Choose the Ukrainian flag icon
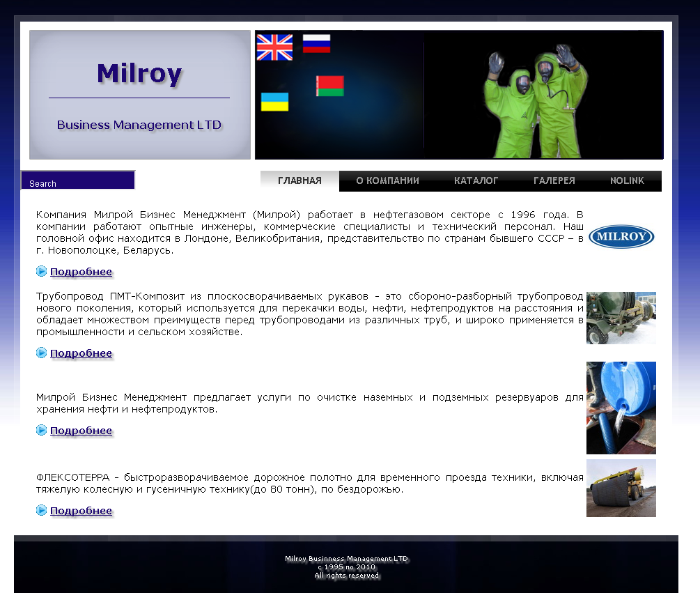The width and height of the screenshot is (700, 593). 275,102
